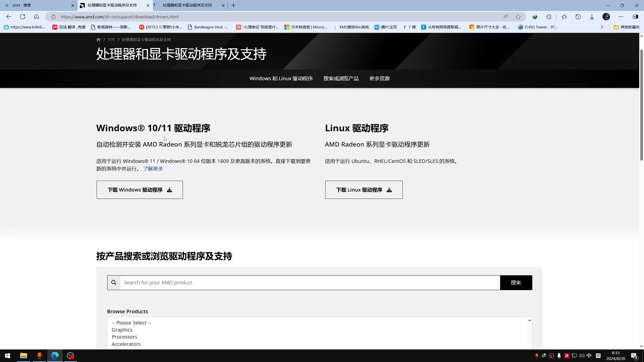Viewport: 644px width, 362px height.
Task: Open the notification center icon
Action: [634, 356]
